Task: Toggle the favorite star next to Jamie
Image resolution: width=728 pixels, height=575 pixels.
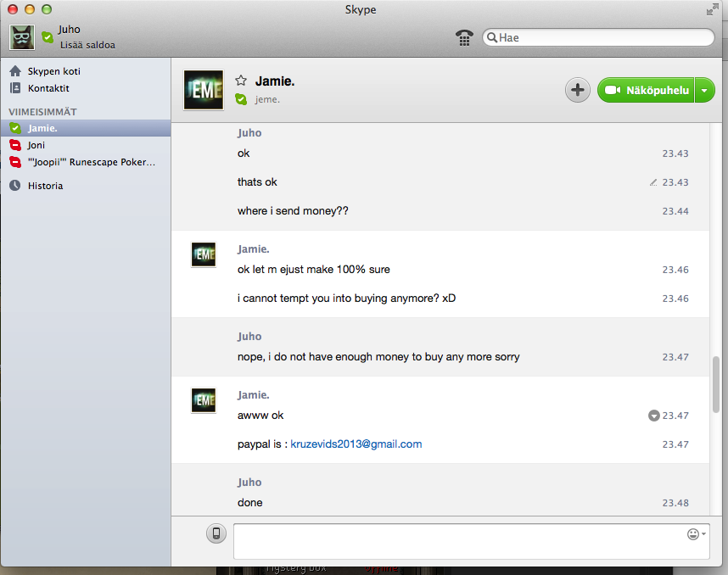Action: tap(241, 81)
